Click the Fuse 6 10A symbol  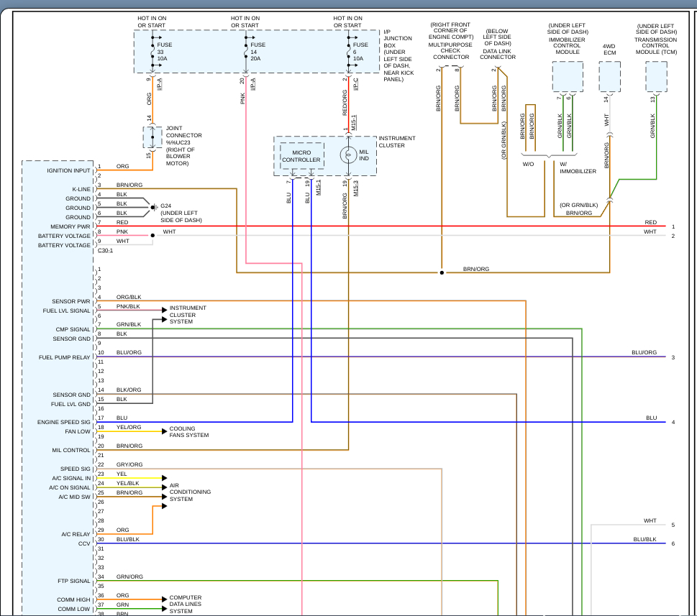pyautogui.click(x=348, y=50)
